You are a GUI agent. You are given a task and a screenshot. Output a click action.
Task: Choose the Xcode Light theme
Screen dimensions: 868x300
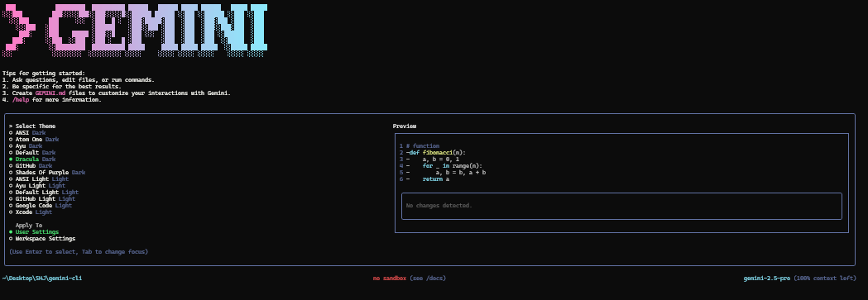click(31, 212)
